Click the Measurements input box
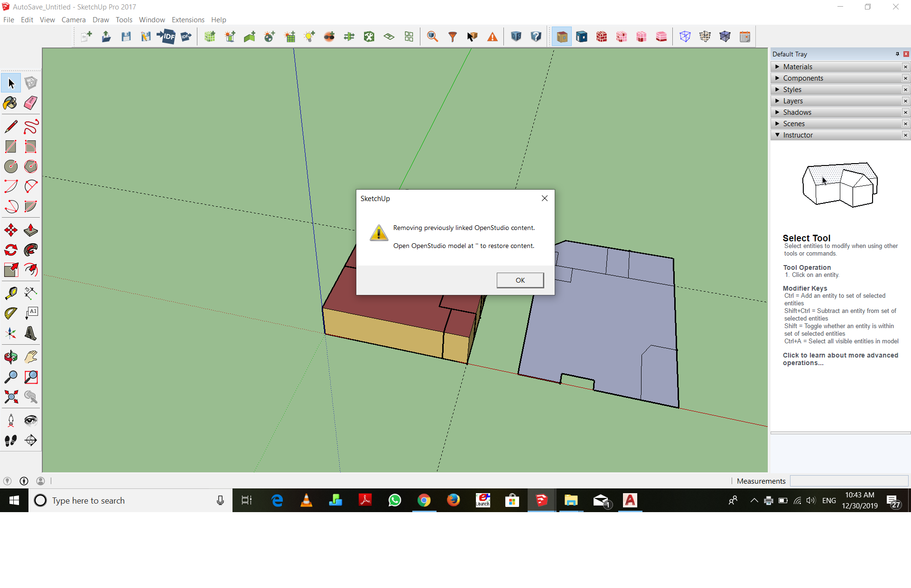911x588 pixels. [849, 481]
